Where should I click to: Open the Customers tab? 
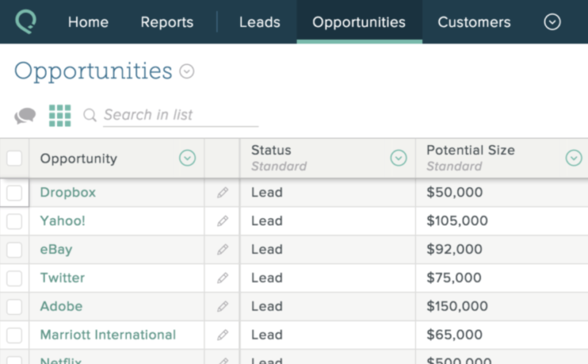coord(474,22)
